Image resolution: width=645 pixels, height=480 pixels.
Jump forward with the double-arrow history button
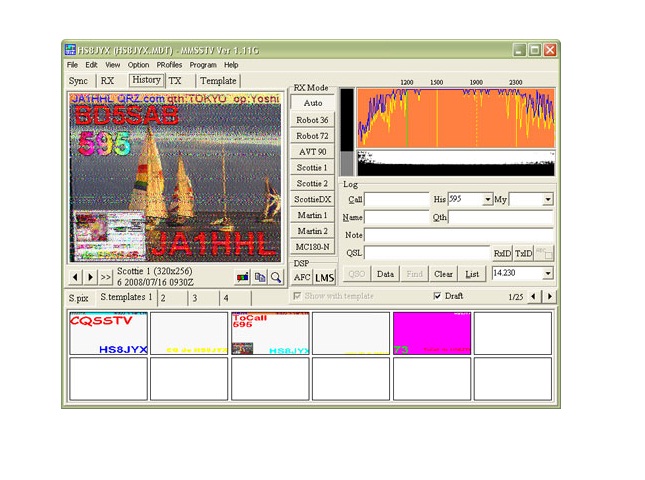coord(105,277)
